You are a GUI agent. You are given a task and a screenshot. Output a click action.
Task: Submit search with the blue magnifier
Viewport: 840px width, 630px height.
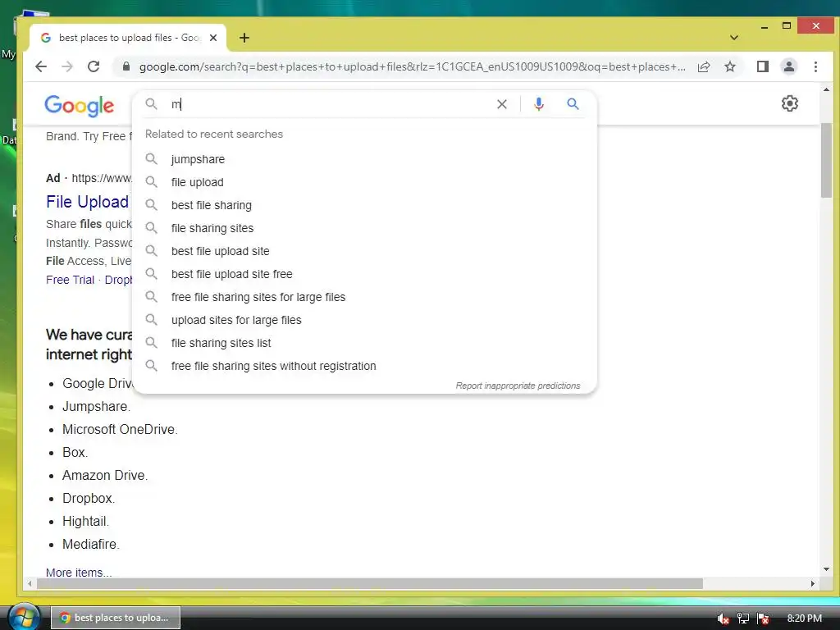573,103
